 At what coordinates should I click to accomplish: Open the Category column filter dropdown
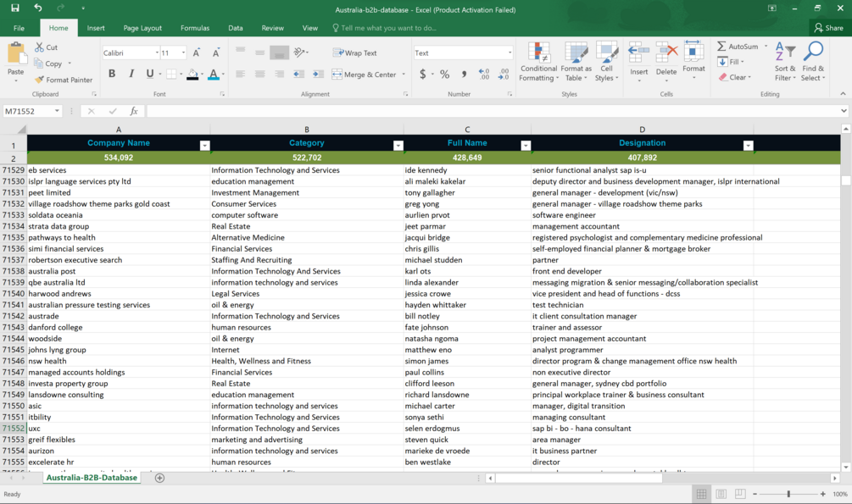[x=398, y=146]
